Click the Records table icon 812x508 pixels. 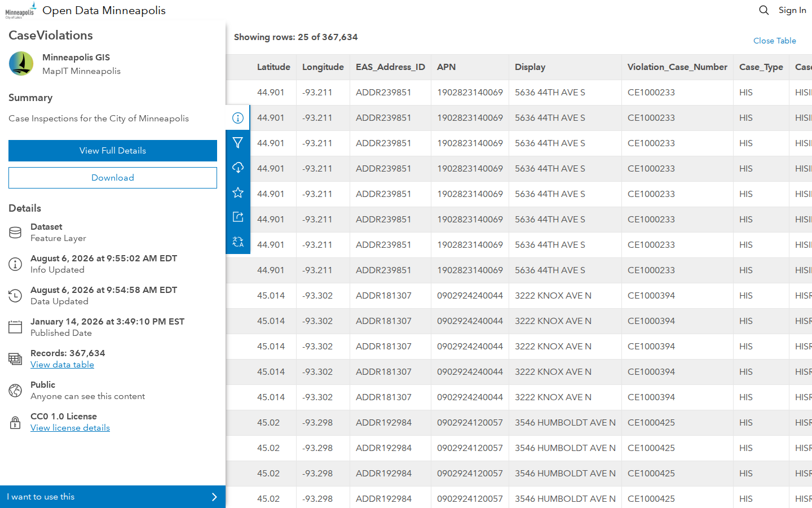click(15, 359)
